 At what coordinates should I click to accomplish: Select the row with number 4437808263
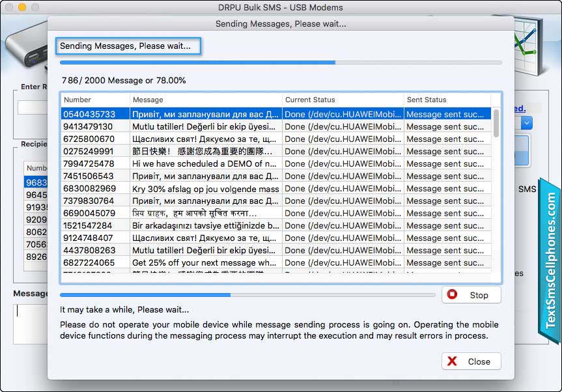click(275, 250)
